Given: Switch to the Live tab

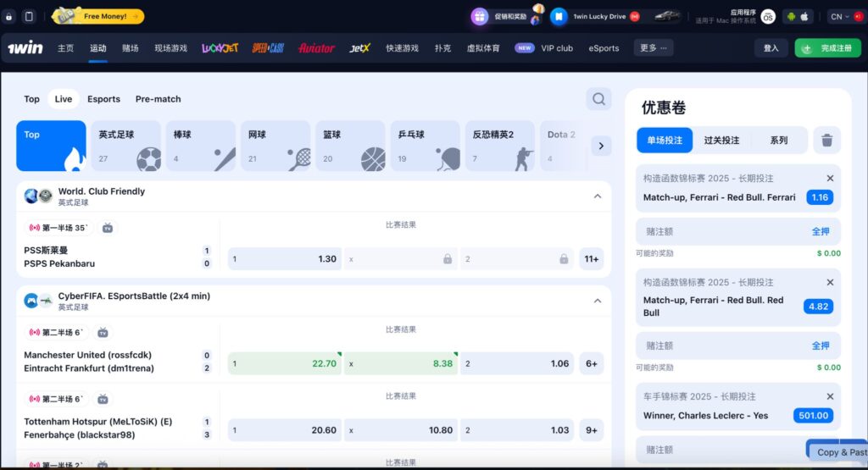Looking at the screenshot, I should point(63,99).
